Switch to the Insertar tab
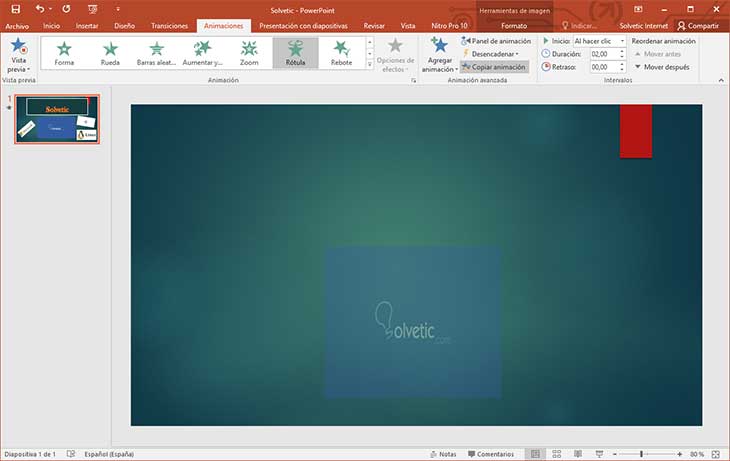This screenshot has height=461, width=730. (87, 26)
